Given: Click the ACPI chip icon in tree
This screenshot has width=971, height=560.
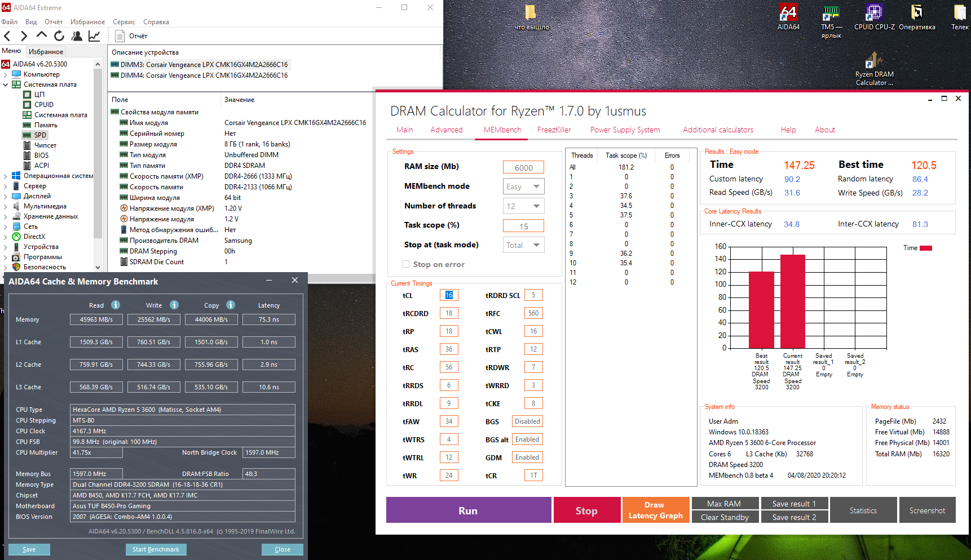Looking at the screenshot, I should coord(27,166).
